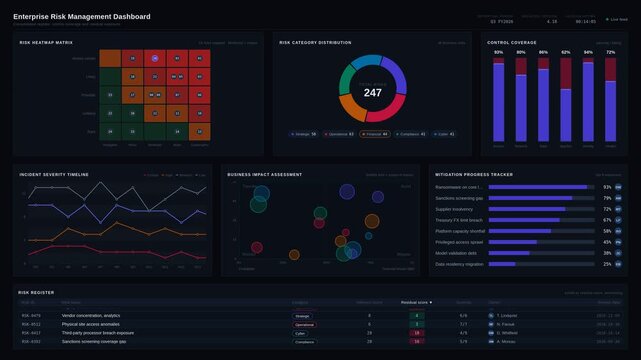
Task: Click owner name T. Lindqvist
Action: [507, 315]
